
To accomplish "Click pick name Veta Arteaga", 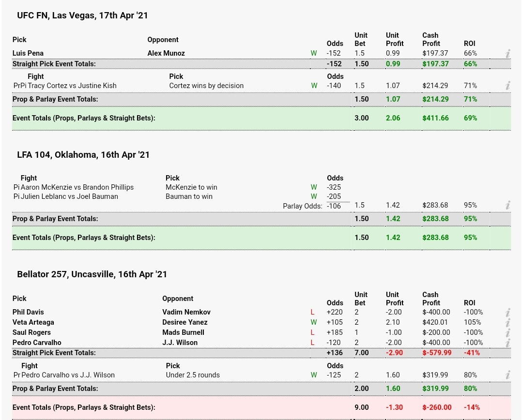I will point(33,322).
